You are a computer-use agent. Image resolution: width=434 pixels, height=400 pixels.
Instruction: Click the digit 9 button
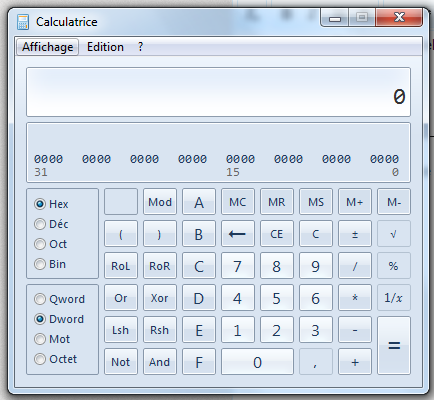click(316, 266)
